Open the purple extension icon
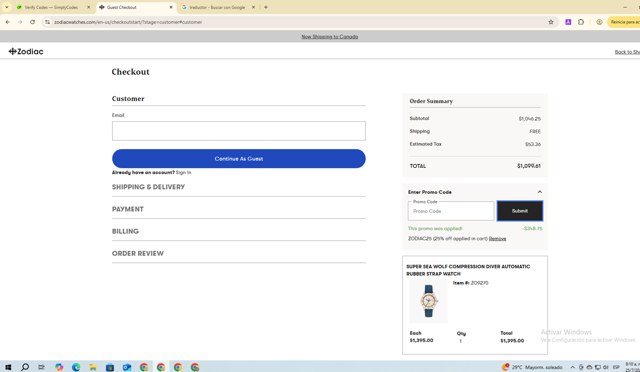Screen dimensions: 640x372 click(x=568, y=22)
